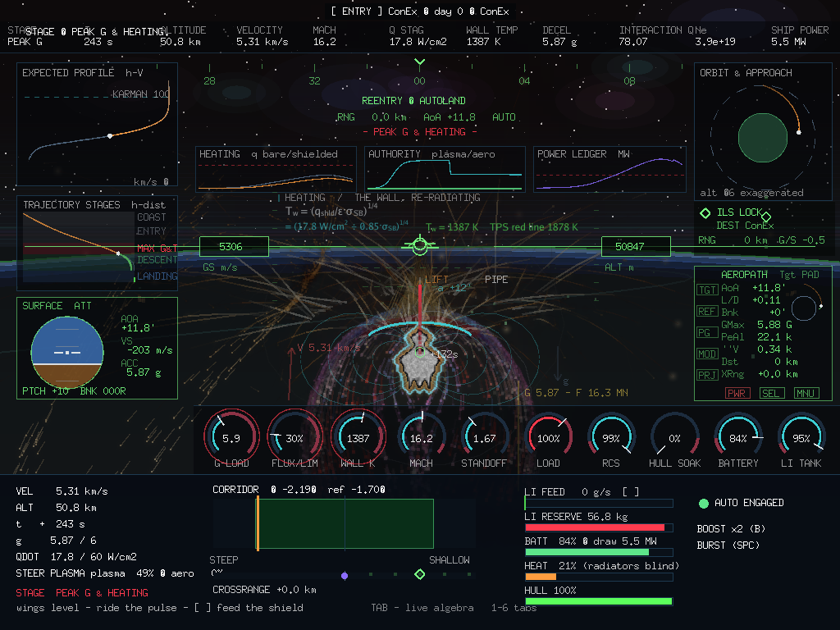840x630 pixels.
Task: Click the REENTRY @ AUTOLAND header text
Action: pos(413,101)
